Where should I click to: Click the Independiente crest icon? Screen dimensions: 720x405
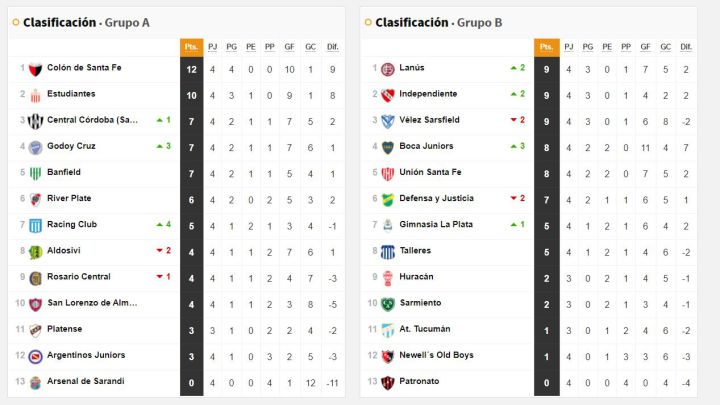click(388, 94)
